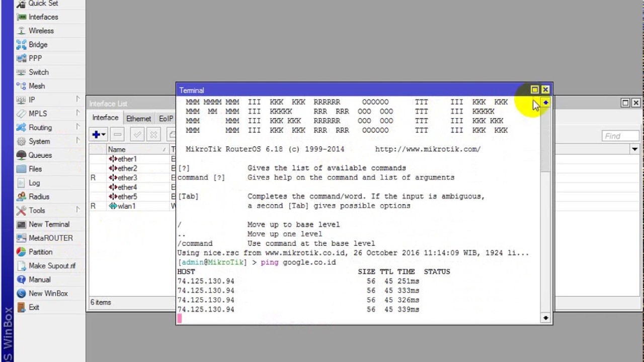Image resolution: width=644 pixels, height=362 pixels.
Task: Click the Exit door icon
Action: (21, 307)
